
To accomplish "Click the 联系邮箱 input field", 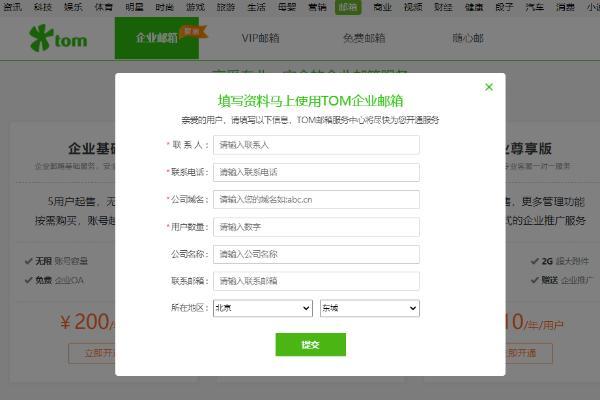I will [x=316, y=281].
